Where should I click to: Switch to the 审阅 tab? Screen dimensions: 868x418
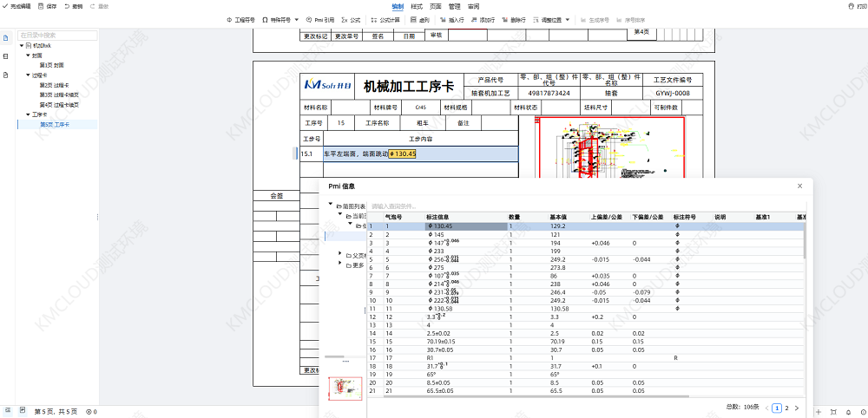click(473, 7)
